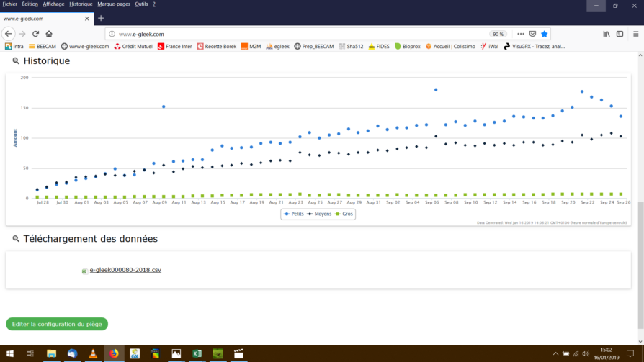
Task: Open the BEECAM bookmark
Action: pos(43,46)
